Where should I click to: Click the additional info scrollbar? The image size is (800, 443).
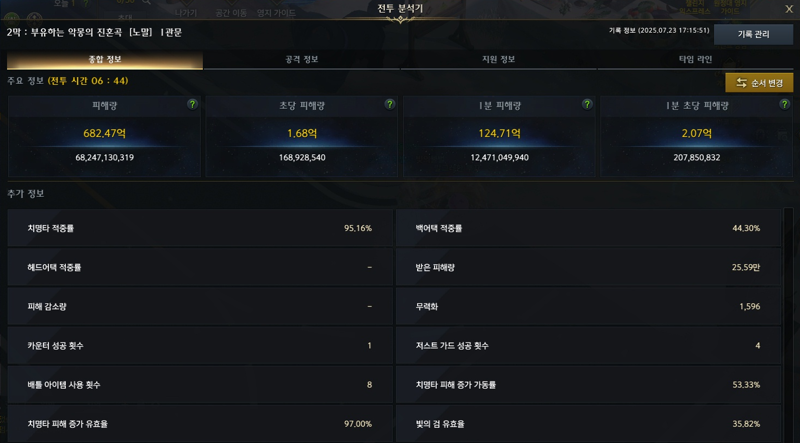coord(788,325)
